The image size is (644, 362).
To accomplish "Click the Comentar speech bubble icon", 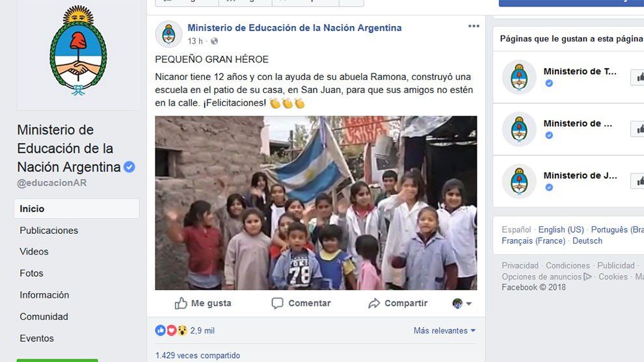I will point(277,304).
